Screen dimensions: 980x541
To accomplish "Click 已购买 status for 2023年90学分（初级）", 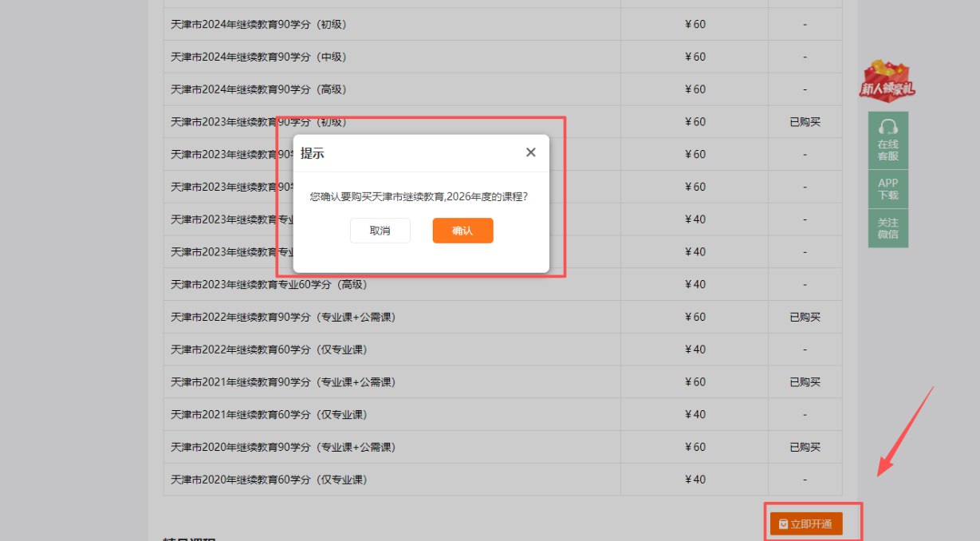I will (x=804, y=121).
